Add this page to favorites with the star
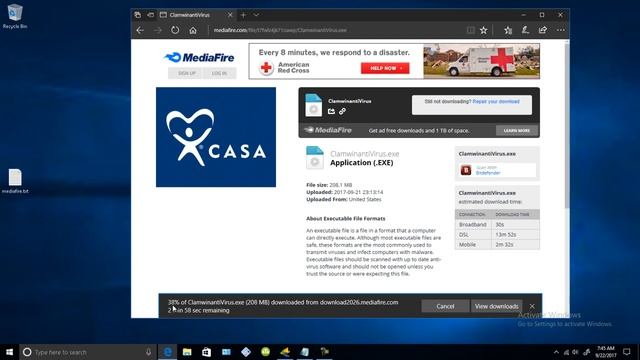 point(484,30)
